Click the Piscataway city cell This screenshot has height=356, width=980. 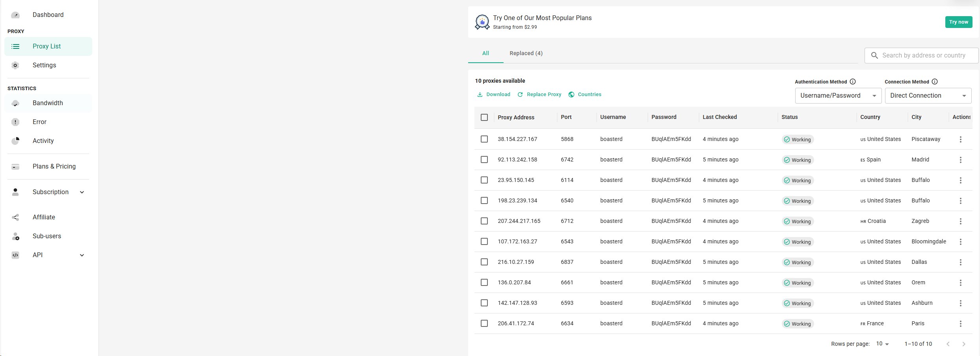click(x=926, y=139)
